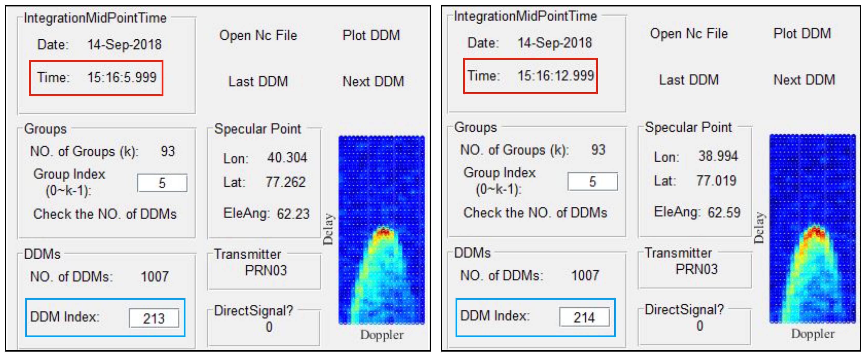Click the Time value 15:16:12.999
The height and width of the screenshot is (357, 868).
pyautogui.click(x=555, y=75)
